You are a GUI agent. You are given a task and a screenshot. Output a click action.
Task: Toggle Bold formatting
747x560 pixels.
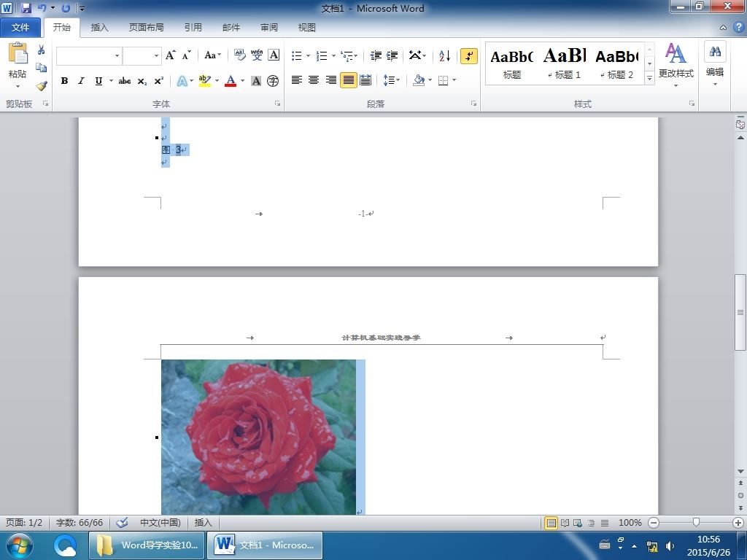pos(64,81)
